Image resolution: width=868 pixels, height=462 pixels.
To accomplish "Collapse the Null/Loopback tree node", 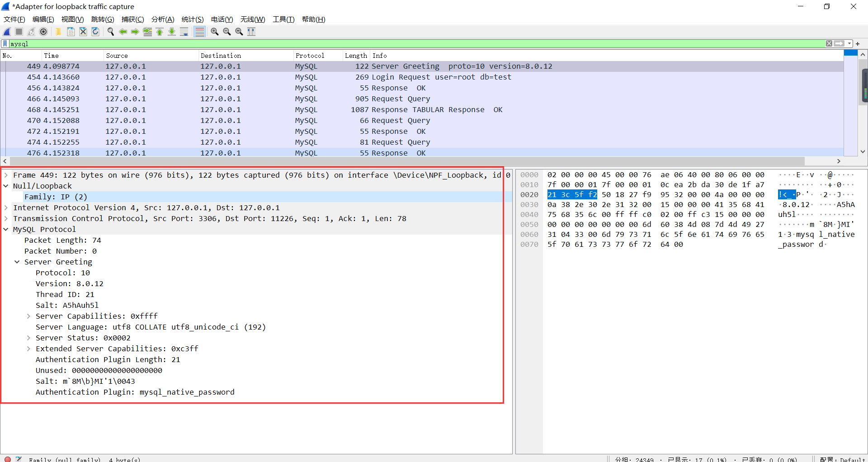I will (x=6, y=186).
